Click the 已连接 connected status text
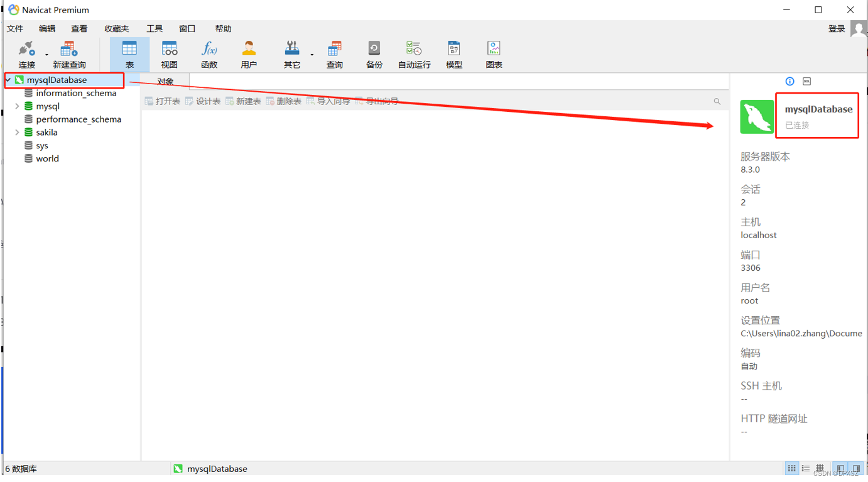The width and height of the screenshot is (868, 482). 797,125
